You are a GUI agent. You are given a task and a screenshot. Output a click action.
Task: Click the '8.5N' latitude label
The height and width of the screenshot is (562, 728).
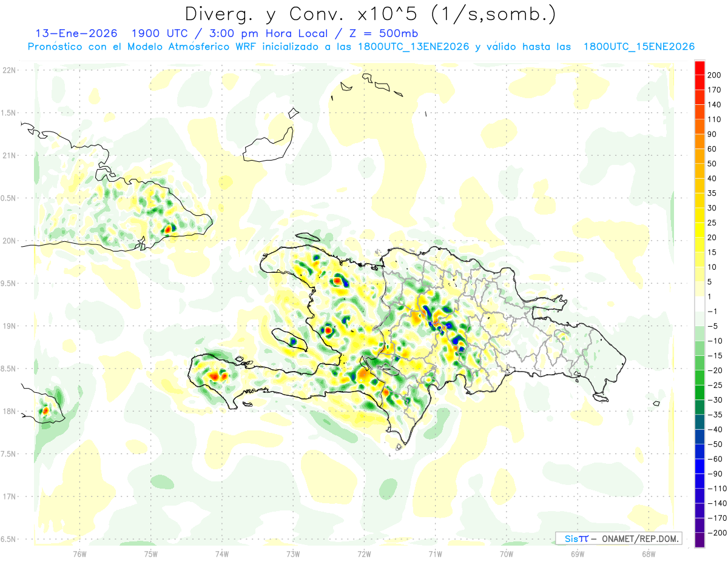click(x=8, y=369)
